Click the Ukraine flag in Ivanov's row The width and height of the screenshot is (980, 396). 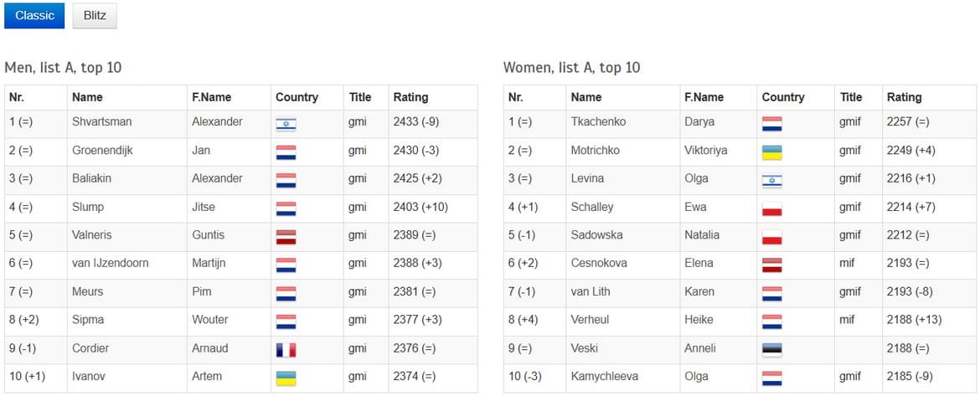click(286, 379)
